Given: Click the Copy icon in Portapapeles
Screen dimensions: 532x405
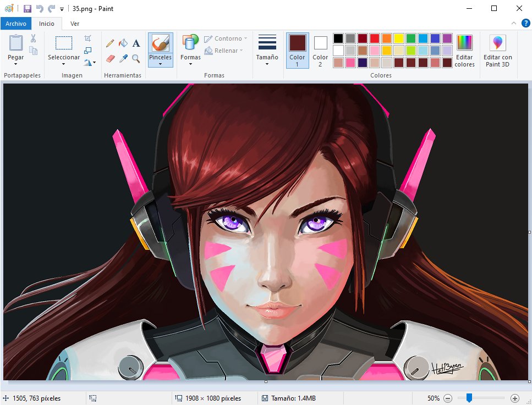Looking at the screenshot, I should coord(33,51).
